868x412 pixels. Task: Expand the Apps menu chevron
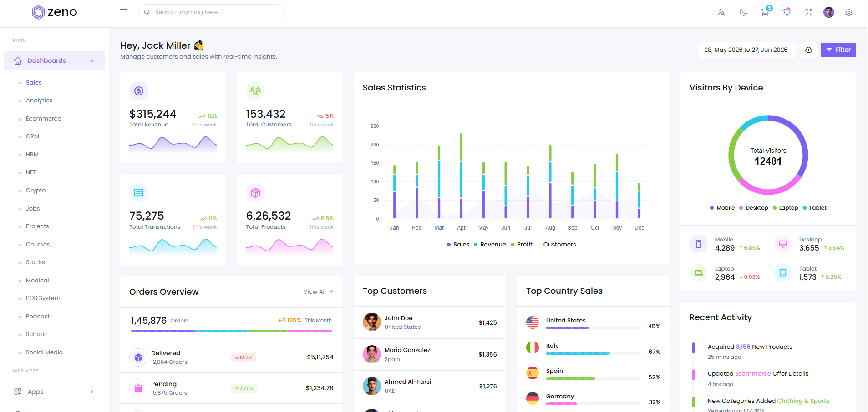(x=92, y=392)
